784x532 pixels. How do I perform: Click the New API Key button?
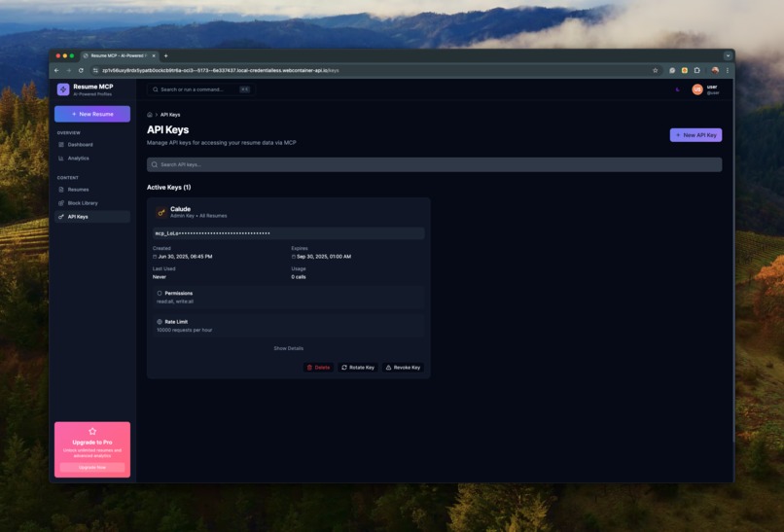point(695,135)
